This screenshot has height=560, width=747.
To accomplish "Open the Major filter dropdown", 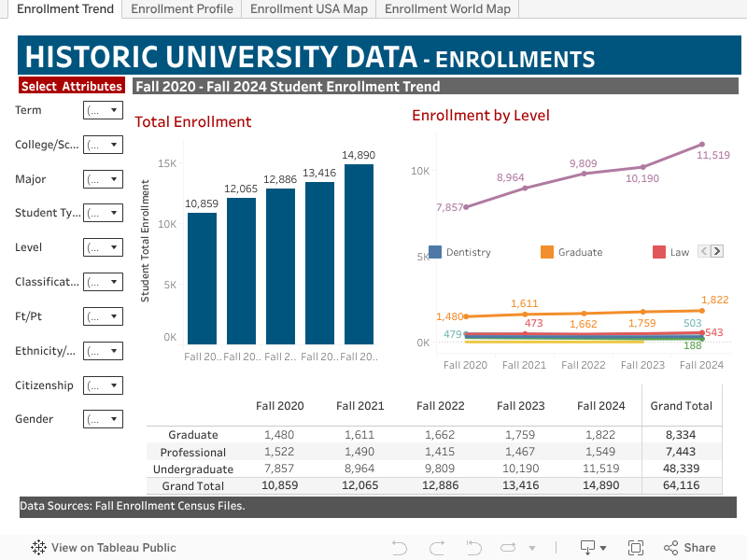I will [103, 179].
